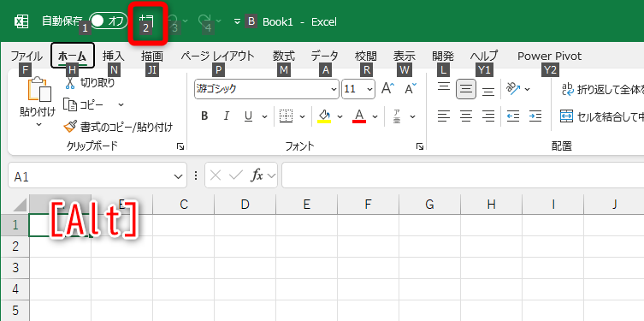Expand the borders dropdown arrow
644x321 pixels.
click(x=302, y=116)
